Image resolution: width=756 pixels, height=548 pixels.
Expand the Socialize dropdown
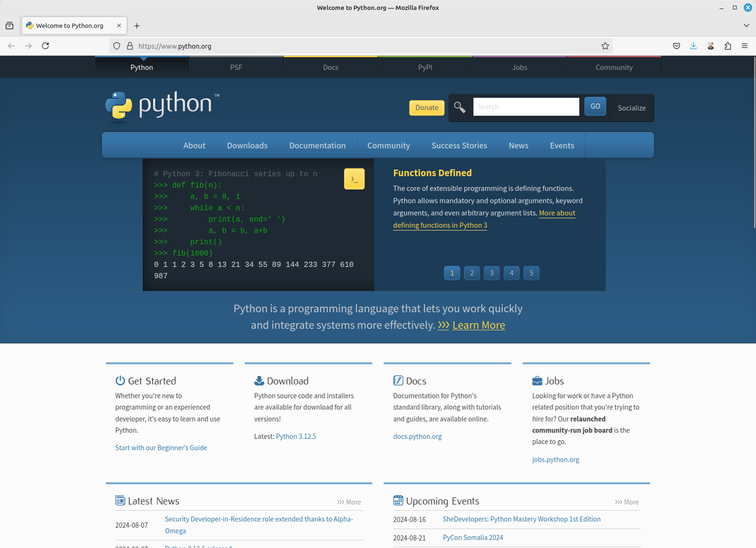coord(632,108)
